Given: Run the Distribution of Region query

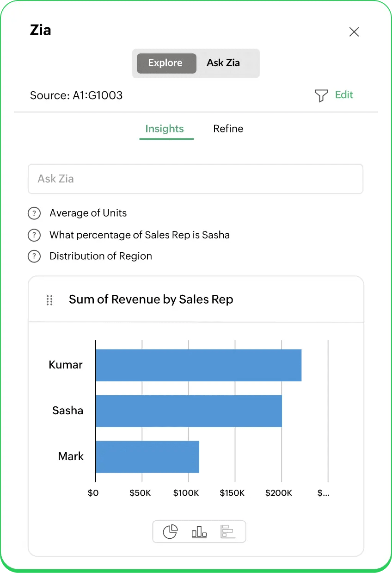Looking at the screenshot, I should 101,256.
